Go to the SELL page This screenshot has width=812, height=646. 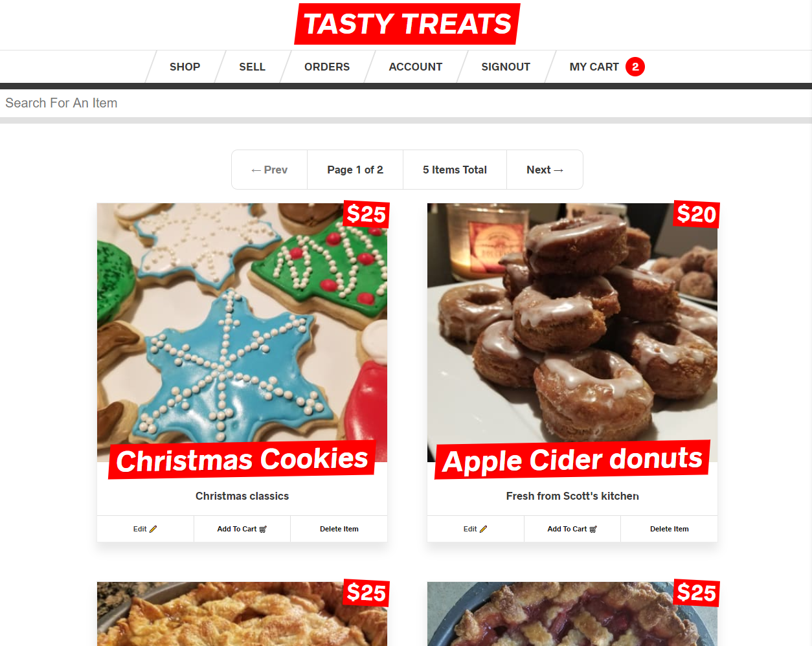(x=252, y=67)
